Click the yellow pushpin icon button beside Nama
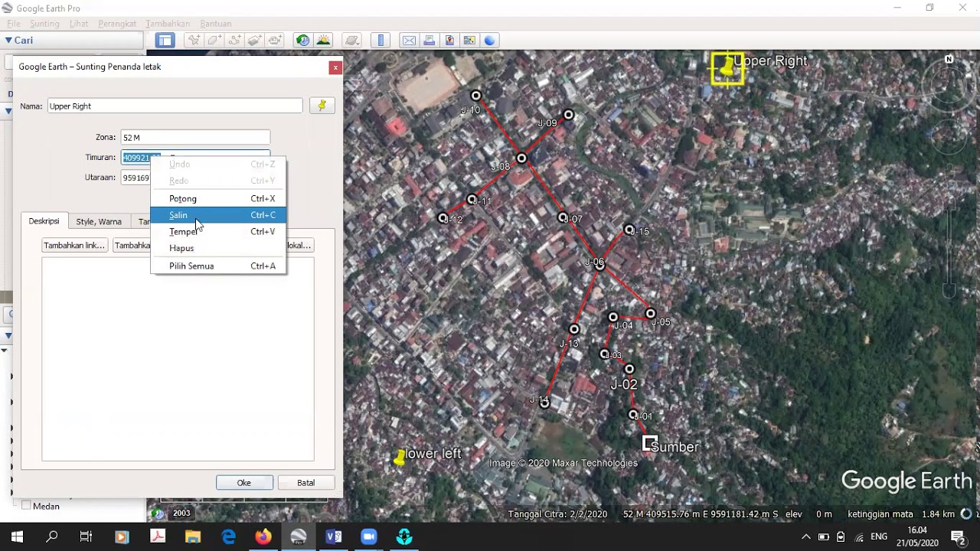 click(x=322, y=106)
